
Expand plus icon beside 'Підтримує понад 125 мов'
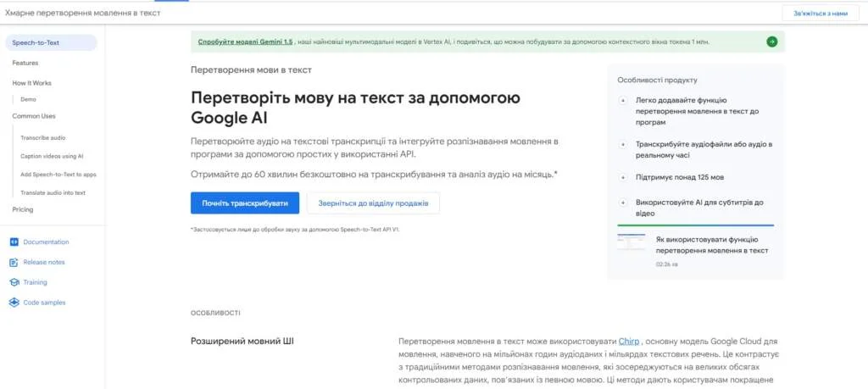point(623,178)
